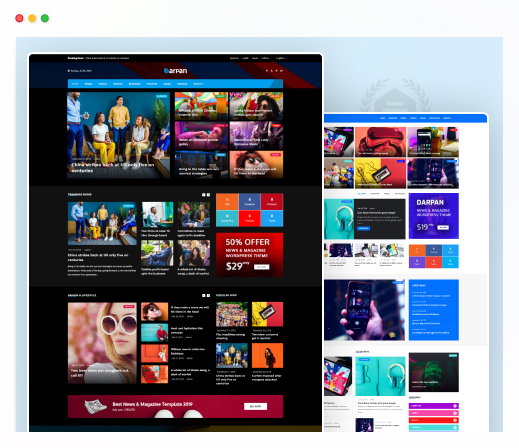Open the orange social tile in light template
The height and width of the screenshot is (448, 519).
[x=417, y=250]
